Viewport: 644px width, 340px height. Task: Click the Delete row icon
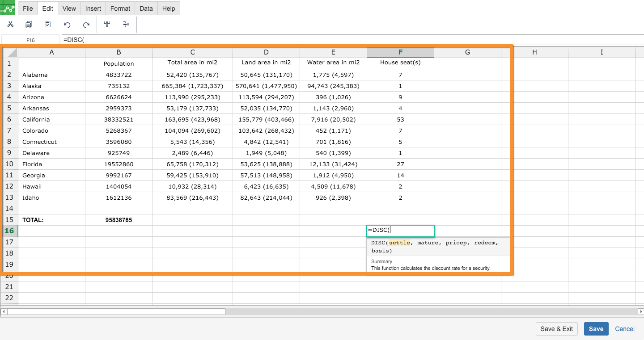126,25
